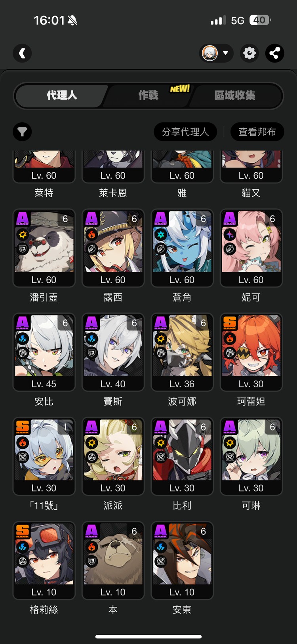This screenshot has height=644, width=297.
Task: Tap S rank badge on 珂蕾妲 card
Action: 230,323
